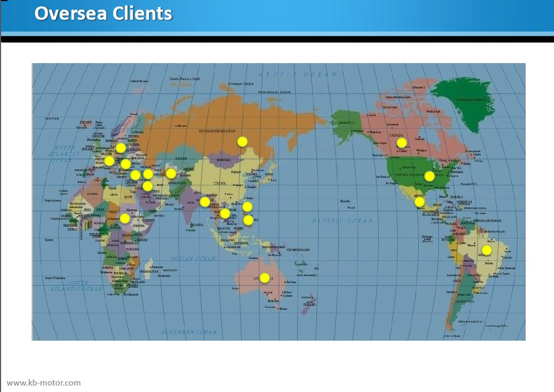Click the yellow marker on Mexico
554x392 pixels.
pos(420,202)
